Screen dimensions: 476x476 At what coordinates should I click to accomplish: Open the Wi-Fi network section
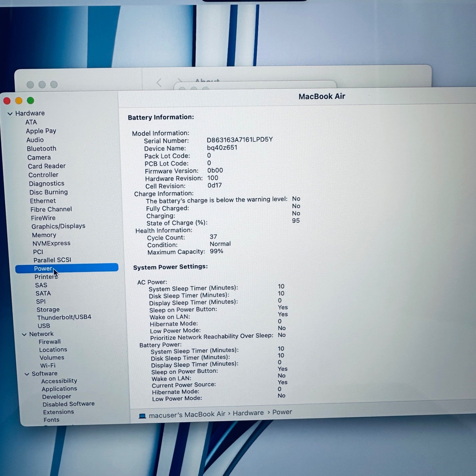(x=48, y=365)
